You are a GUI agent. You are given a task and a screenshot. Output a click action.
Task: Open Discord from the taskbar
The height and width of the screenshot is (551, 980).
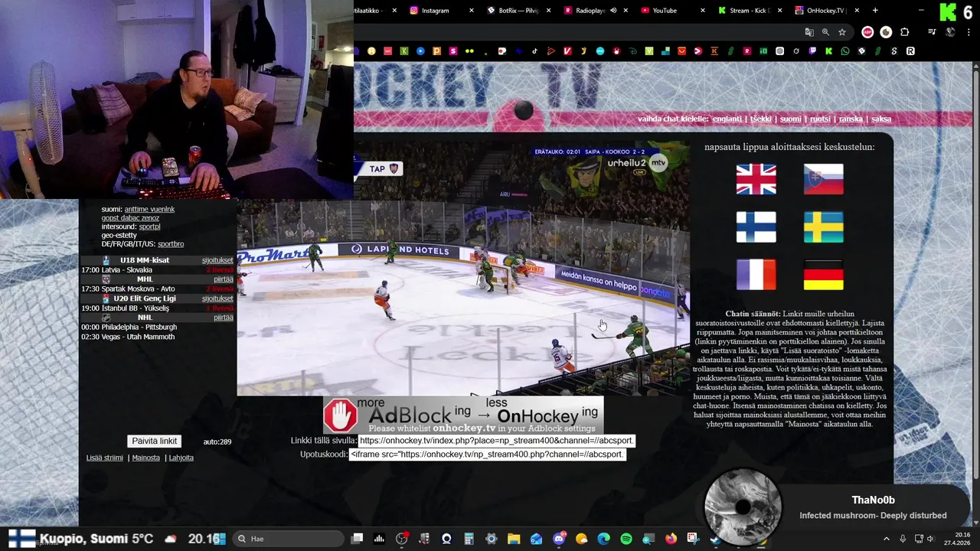coord(559,539)
